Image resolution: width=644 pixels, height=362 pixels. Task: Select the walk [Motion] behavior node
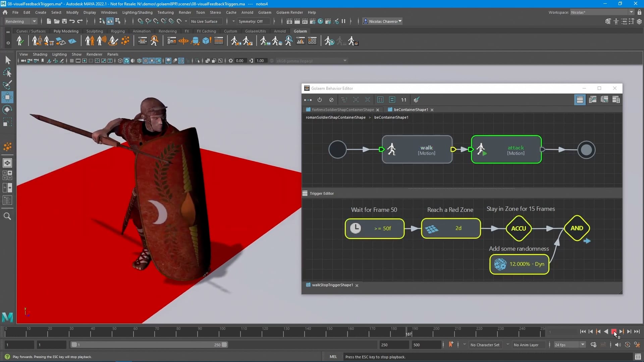pos(417,149)
